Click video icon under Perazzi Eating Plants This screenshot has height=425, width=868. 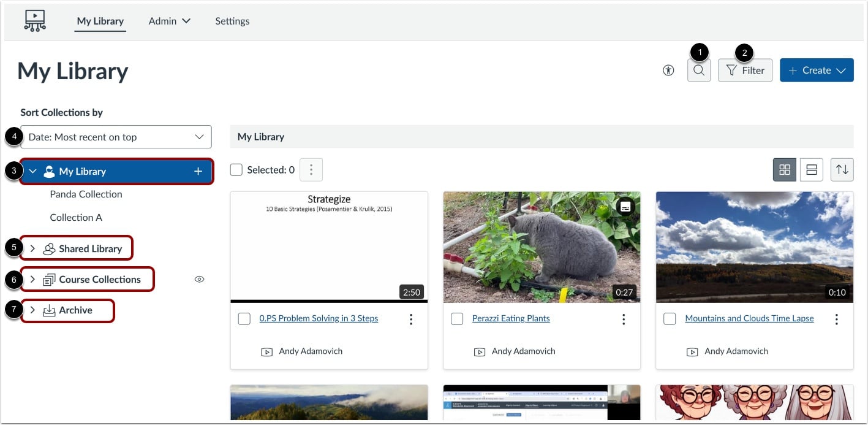[480, 352]
